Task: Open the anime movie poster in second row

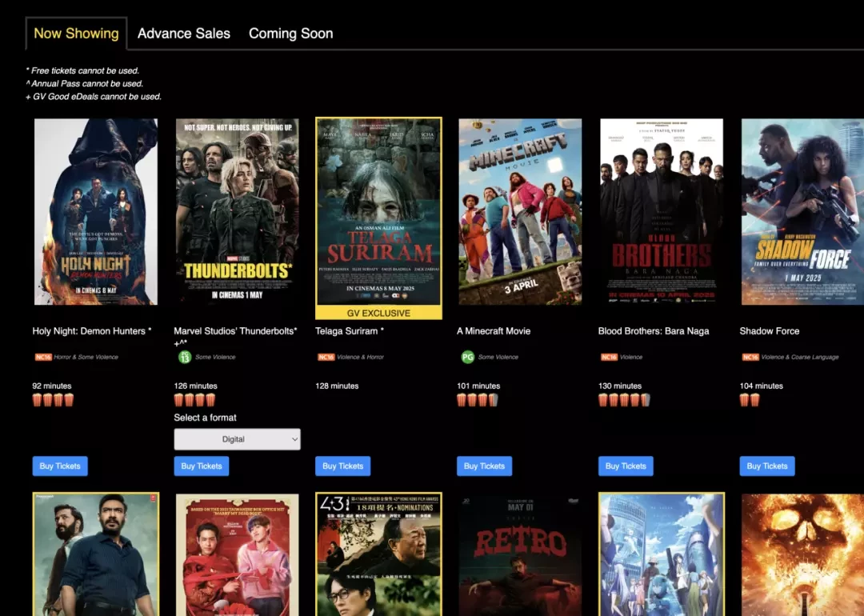Action: pos(662,555)
